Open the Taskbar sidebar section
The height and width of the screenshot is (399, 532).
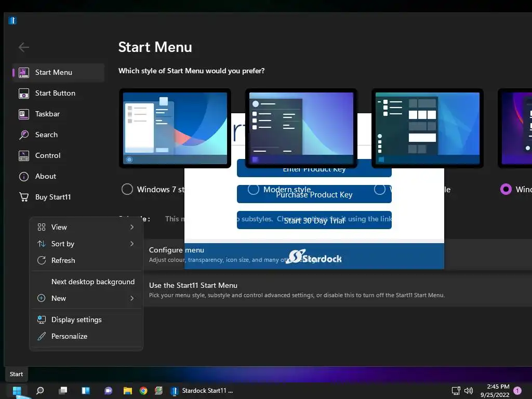tap(58, 114)
